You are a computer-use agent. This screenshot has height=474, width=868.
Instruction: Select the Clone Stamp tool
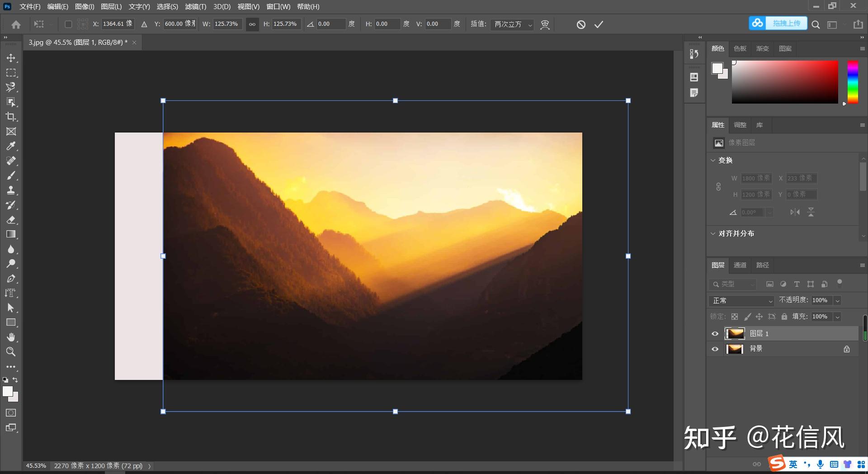pyautogui.click(x=11, y=190)
